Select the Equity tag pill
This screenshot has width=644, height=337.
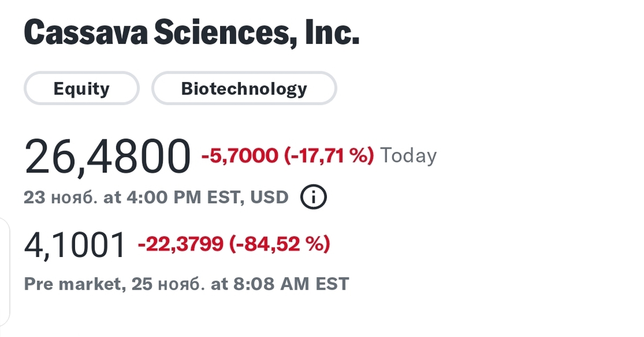[82, 89]
